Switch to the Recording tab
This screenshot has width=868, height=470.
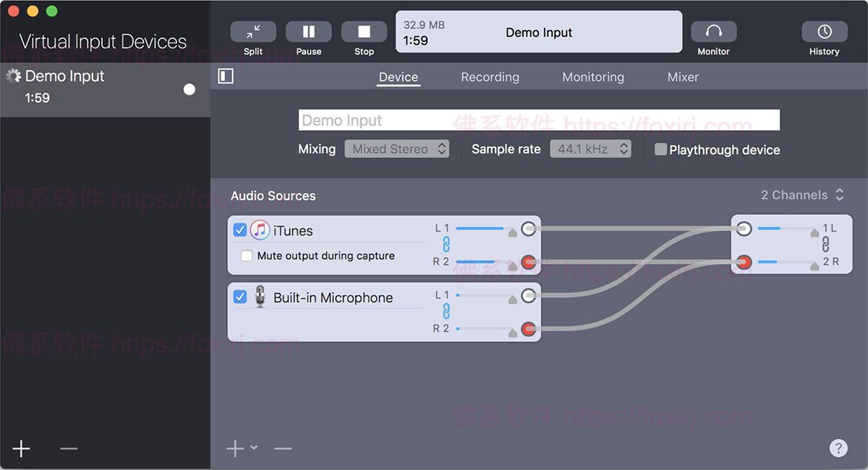click(490, 77)
